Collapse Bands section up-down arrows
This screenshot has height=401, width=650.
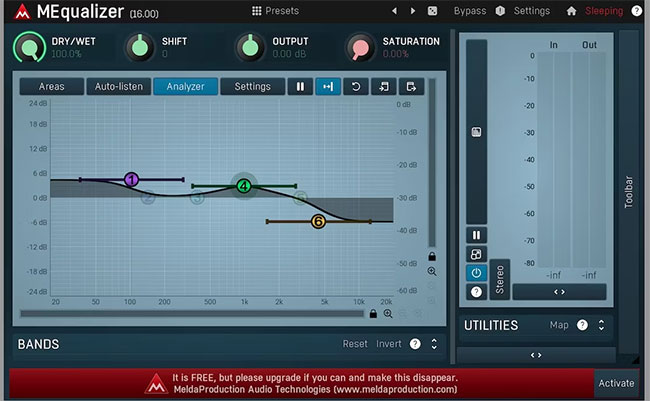pyautogui.click(x=434, y=344)
